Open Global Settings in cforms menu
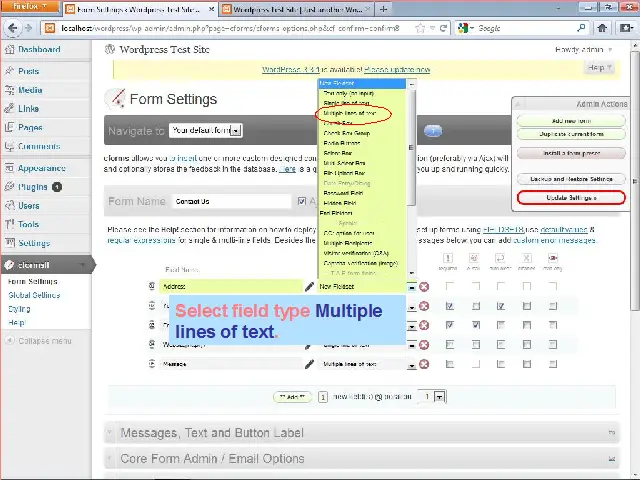 (x=33, y=296)
